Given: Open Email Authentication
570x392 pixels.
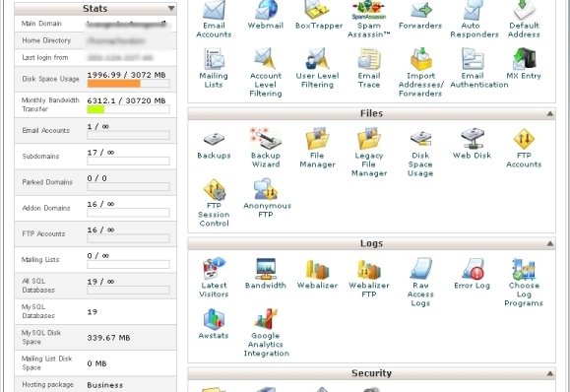Looking at the screenshot, I should [478, 68].
